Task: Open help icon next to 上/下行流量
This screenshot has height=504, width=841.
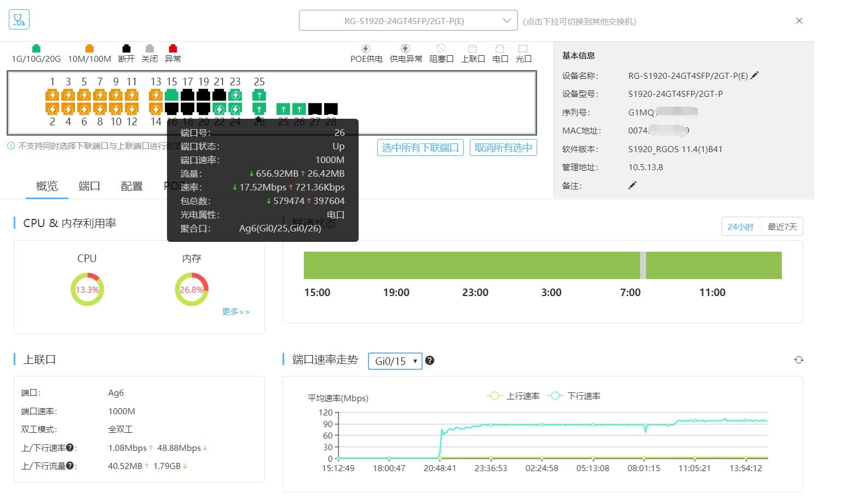Action: [70, 466]
